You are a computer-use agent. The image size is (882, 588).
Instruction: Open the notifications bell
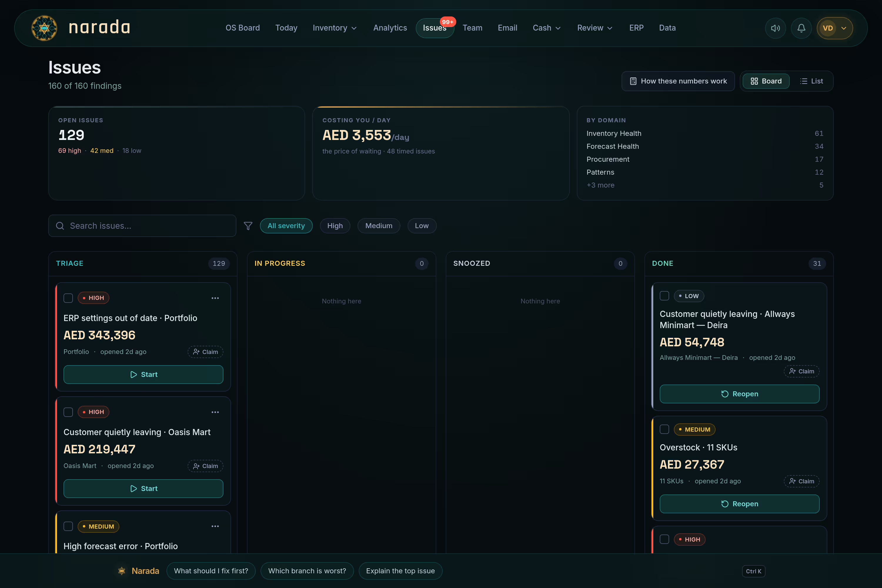click(x=801, y=28)
